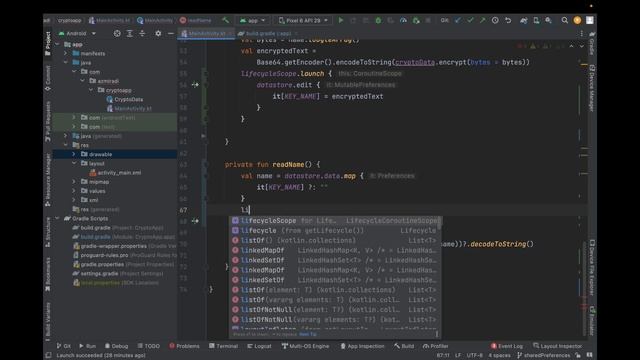Toggle the Bookmarks tool window side tab
This screenshot has width=640, height=360.
click(48, 274)
